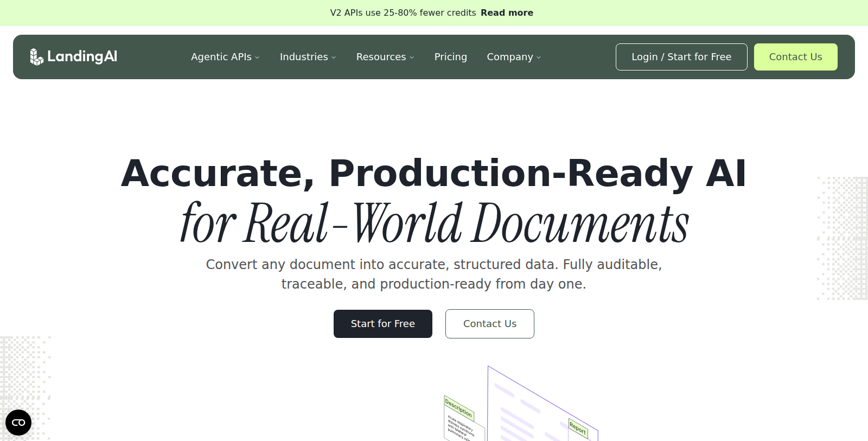This screenshot has width=868, height=441.
Task: Click the dark Start for Free button
Action: (x=383, y=324)
